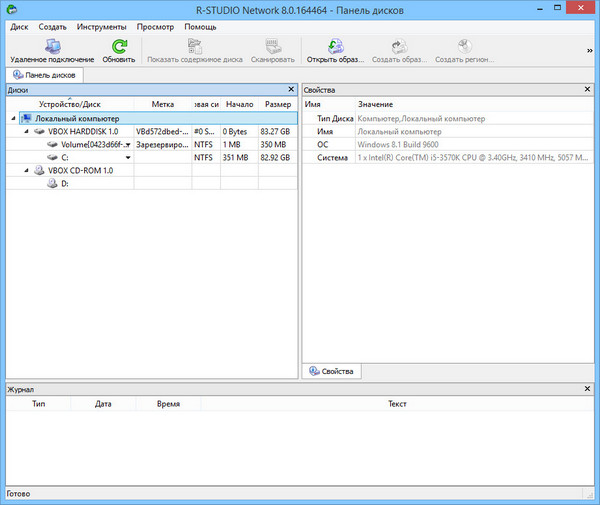Select the D: drive entry
The height and width of the screenshot is (505, 600).
(65, 184)
